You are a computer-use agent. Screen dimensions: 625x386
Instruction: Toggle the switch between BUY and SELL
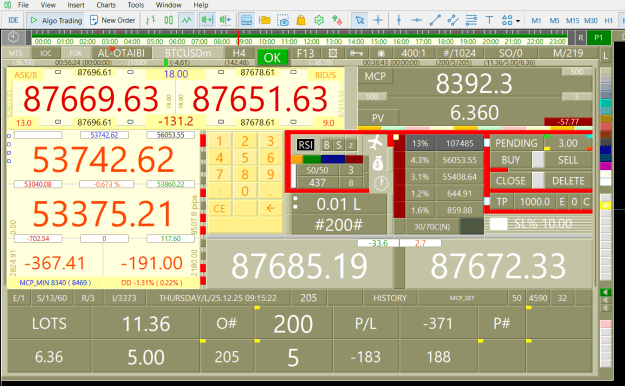coord(538,160)
